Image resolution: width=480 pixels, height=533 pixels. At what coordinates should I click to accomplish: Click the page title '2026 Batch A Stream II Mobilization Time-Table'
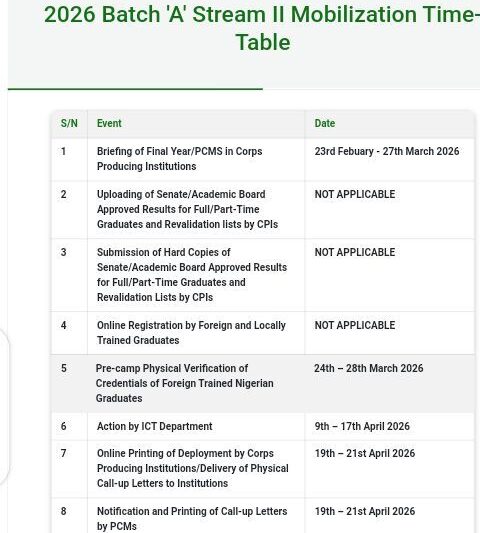tap(262, 28)
